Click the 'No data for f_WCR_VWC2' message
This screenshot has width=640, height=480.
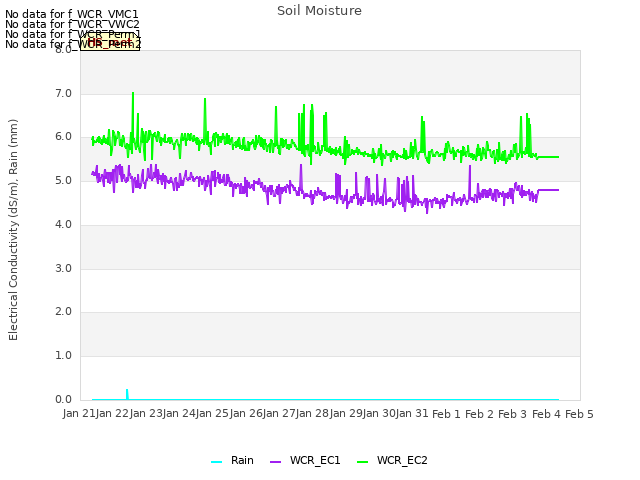click(x=72, y=24)
